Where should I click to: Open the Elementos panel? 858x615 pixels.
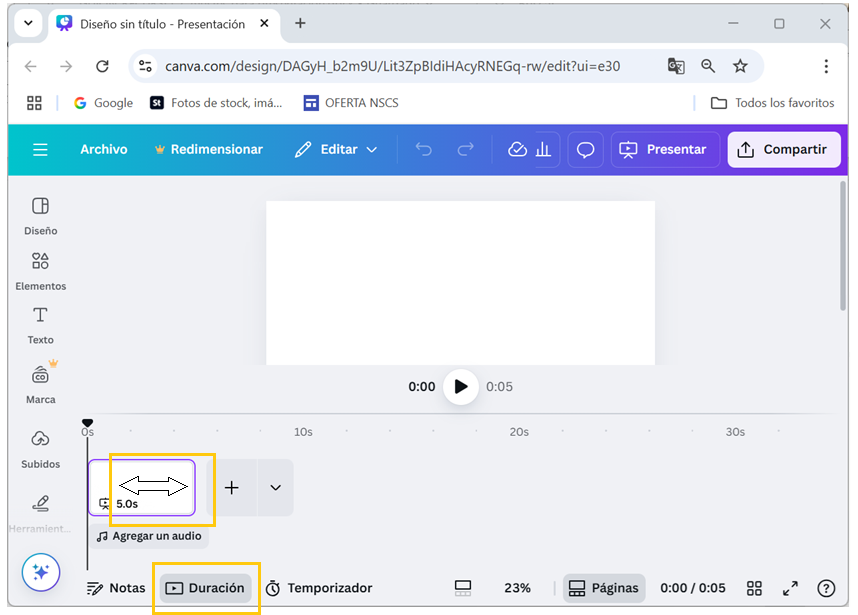[x=40, y=270]
